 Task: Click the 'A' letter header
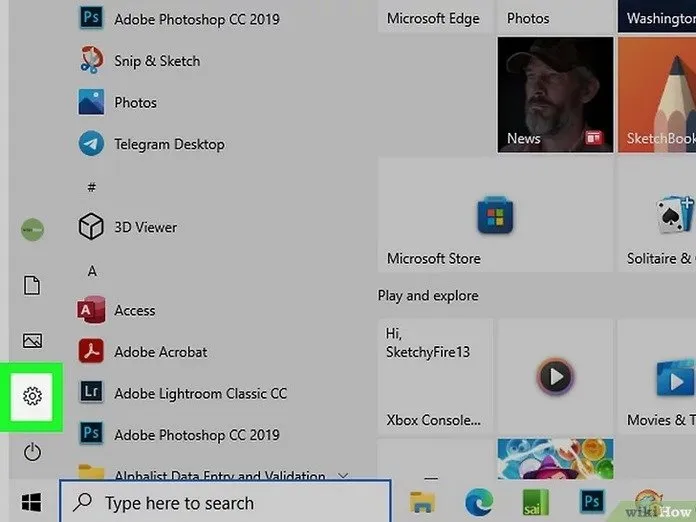pos(92,271)
